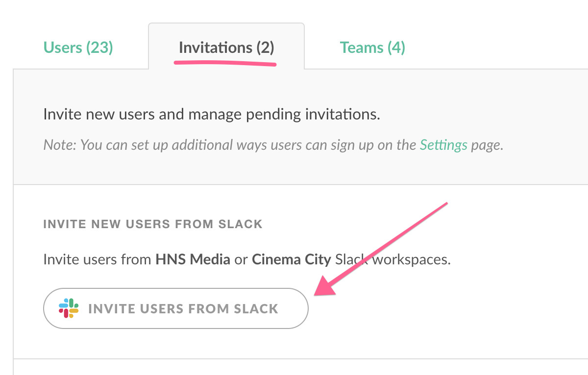The image size is (588, 375).
Task: Open the Settings page link
Action: (443, 145)
